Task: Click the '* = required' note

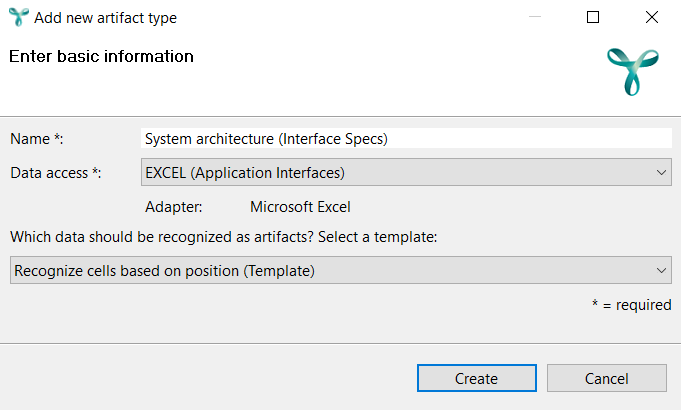Action: click(631, 305)
